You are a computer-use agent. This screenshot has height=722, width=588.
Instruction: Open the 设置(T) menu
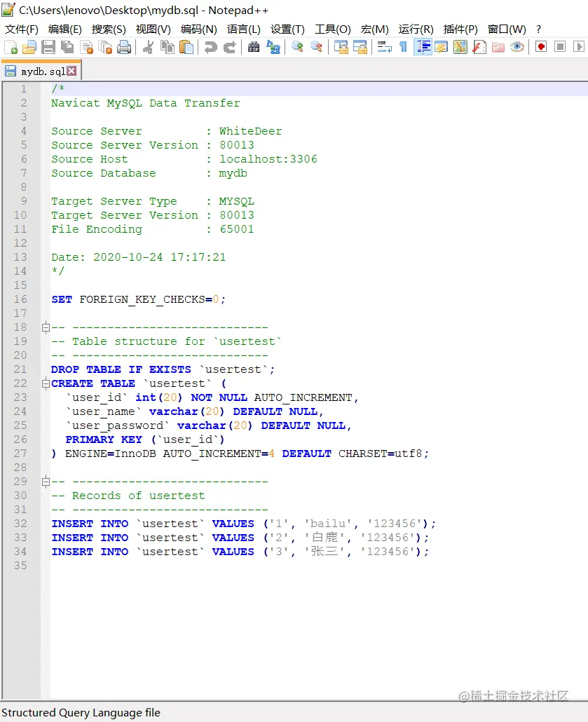pyautogui.click(x=288, y=29)
